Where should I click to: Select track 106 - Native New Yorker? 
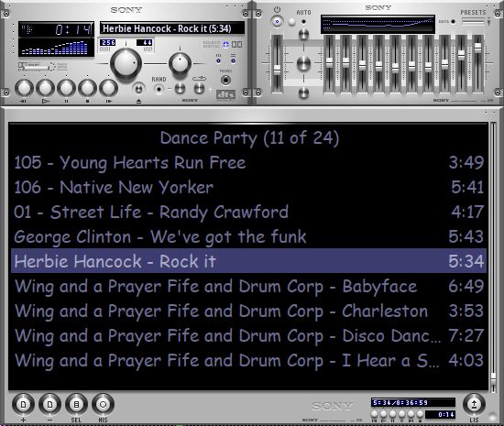[x=248, y=187]
